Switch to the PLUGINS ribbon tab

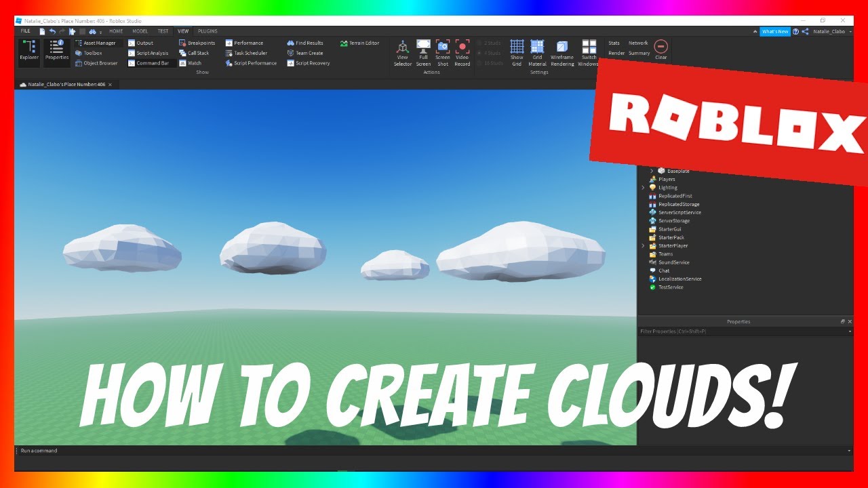coord(208,31)
